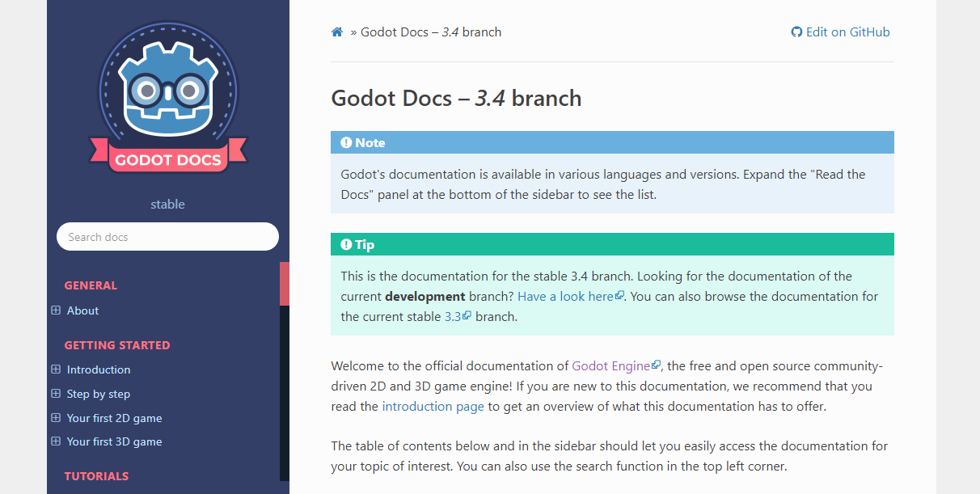This screenshot has height=494, width=980.
Task: Click the GETTING STARTED section heading
Action: pos(117,345)
